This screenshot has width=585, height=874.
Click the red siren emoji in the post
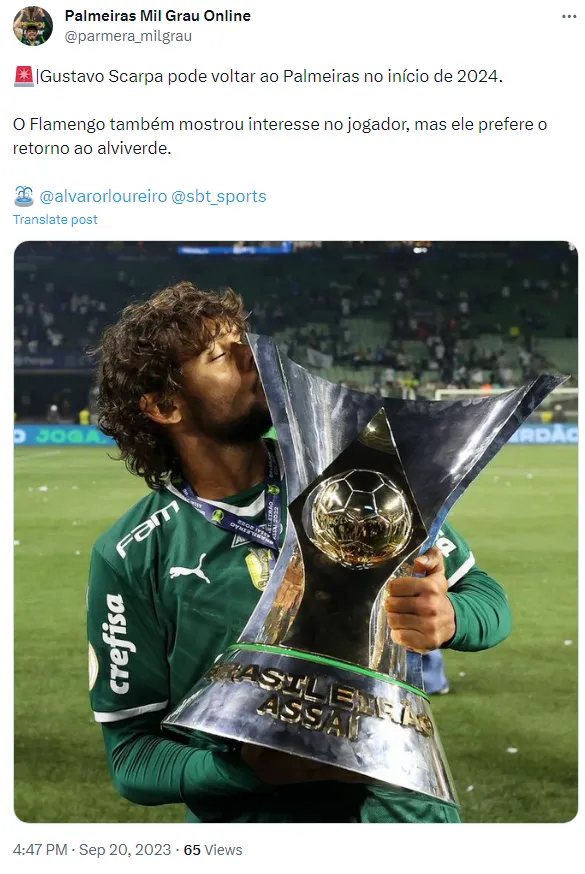point(23,76)
